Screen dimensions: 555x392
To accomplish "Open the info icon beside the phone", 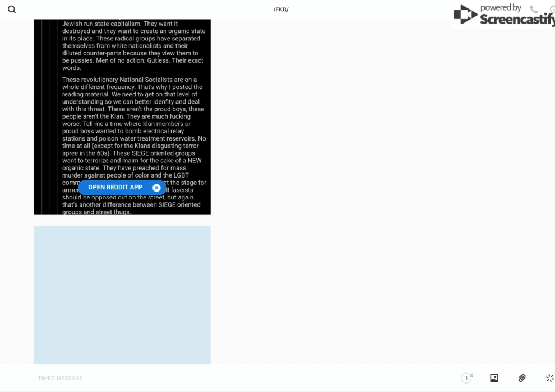I will [552, 10].
